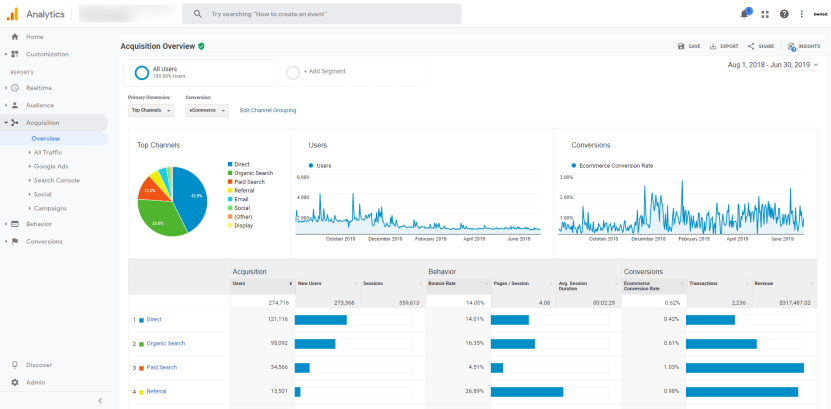The width and height of the screenshot is (831, 409).
Task: Click the Direct users value 121,116
Action: click(x=278, y=319)
